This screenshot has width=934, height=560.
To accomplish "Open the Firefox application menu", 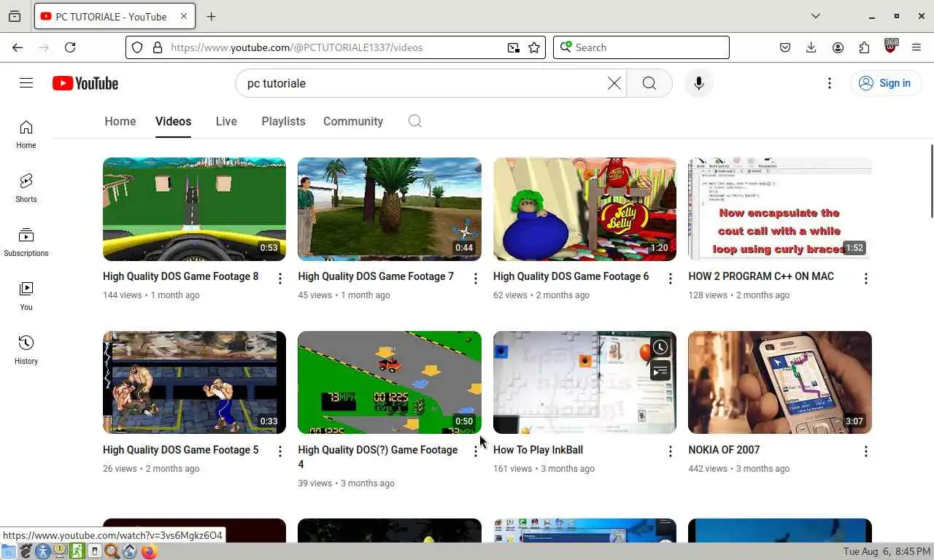I will (916, 47).
